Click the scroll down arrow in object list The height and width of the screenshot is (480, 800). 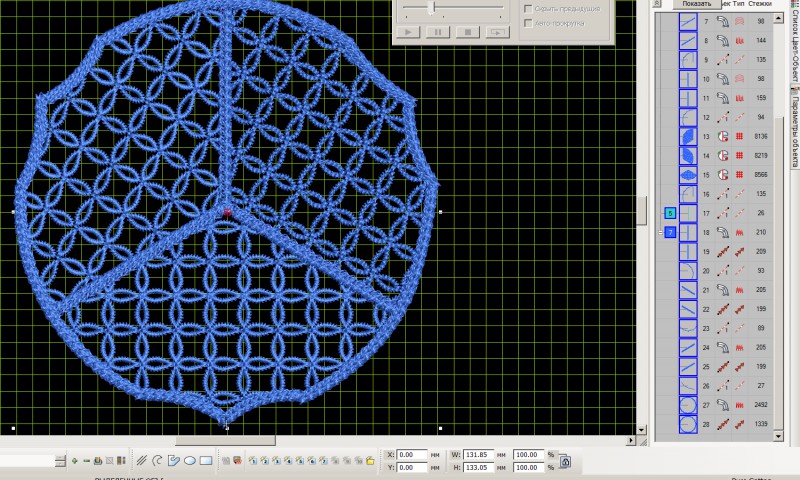coord(778,436)
